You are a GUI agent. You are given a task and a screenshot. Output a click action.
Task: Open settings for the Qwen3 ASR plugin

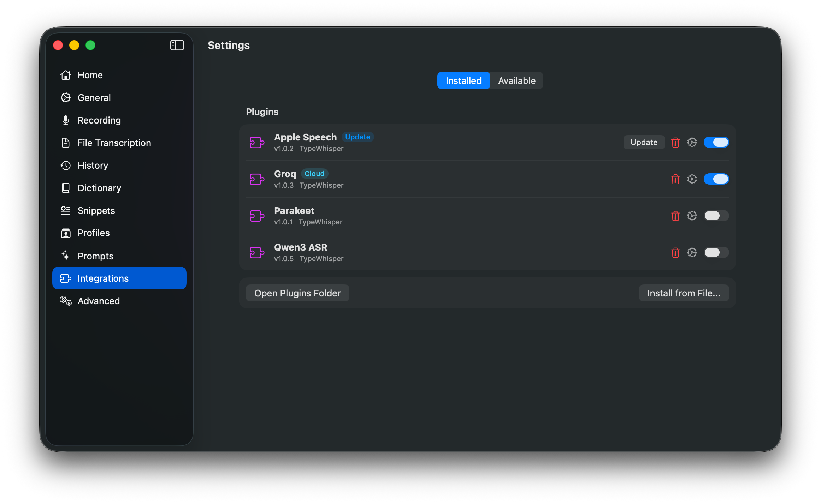pyautogui.click(x=692, y=252)
